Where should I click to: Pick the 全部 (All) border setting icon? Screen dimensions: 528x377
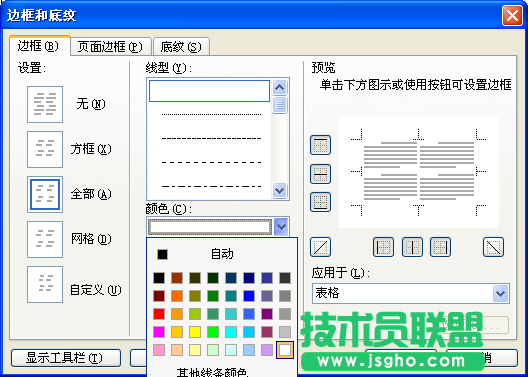[x=45, y=194]
